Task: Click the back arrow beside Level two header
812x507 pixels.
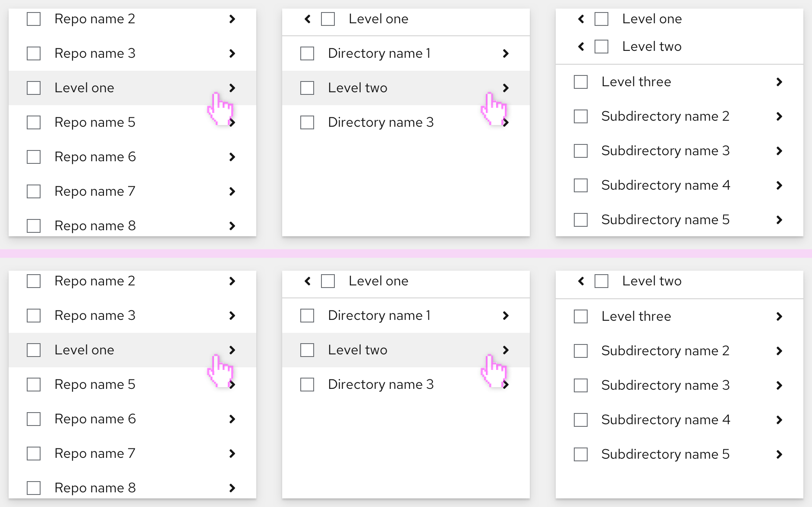Action: (x=580, y=46)
